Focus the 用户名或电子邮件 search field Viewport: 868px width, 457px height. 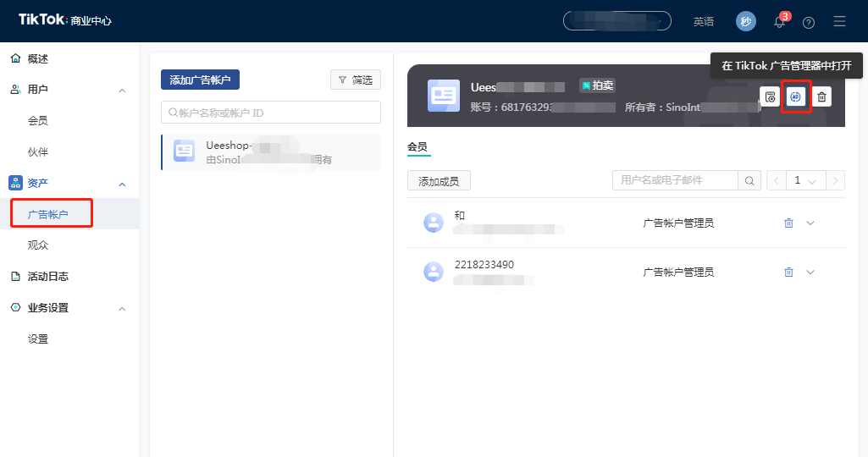pos(676,180)
